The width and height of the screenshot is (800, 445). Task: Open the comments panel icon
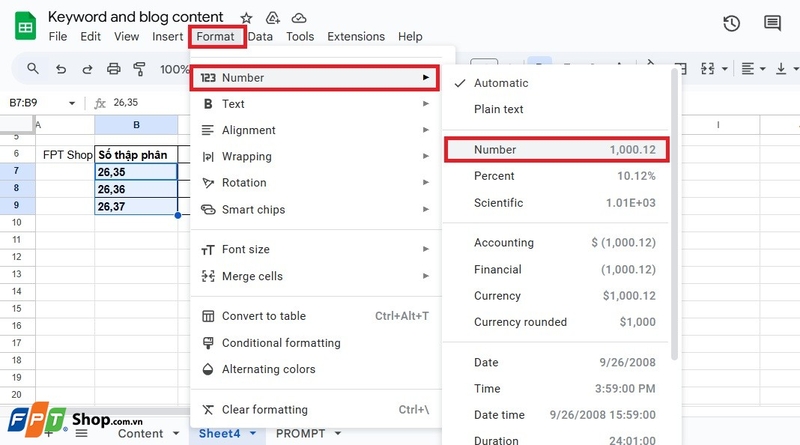pyautogui.click(x=772, y=23)
